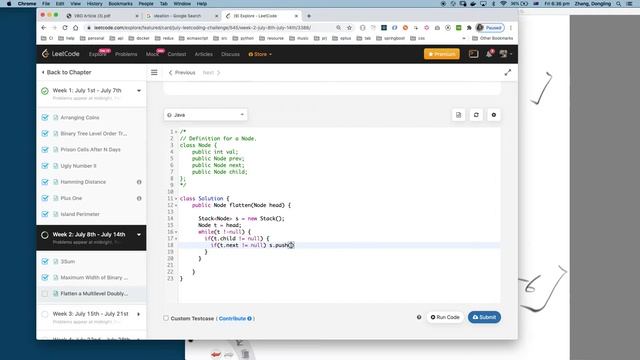Click the Contribute link
Image resolution: width=640 pixels, height=360 pixels.
[x=232, y=318]
